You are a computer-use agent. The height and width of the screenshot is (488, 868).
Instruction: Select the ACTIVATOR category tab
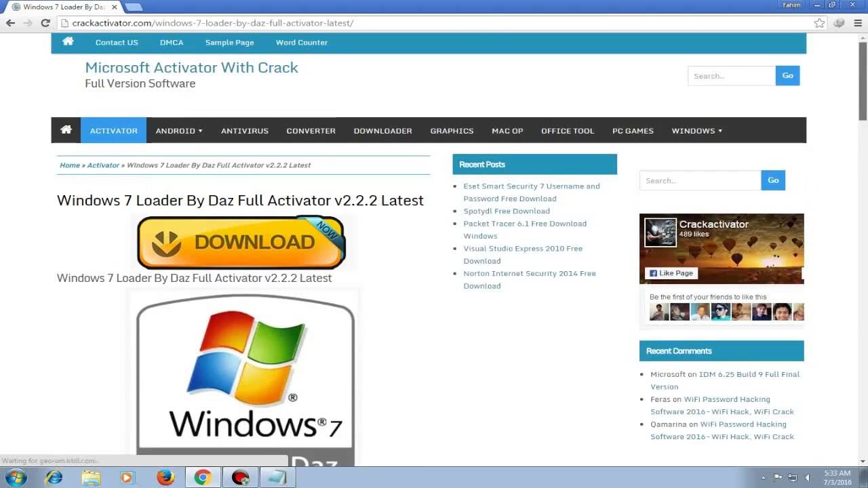114,130
